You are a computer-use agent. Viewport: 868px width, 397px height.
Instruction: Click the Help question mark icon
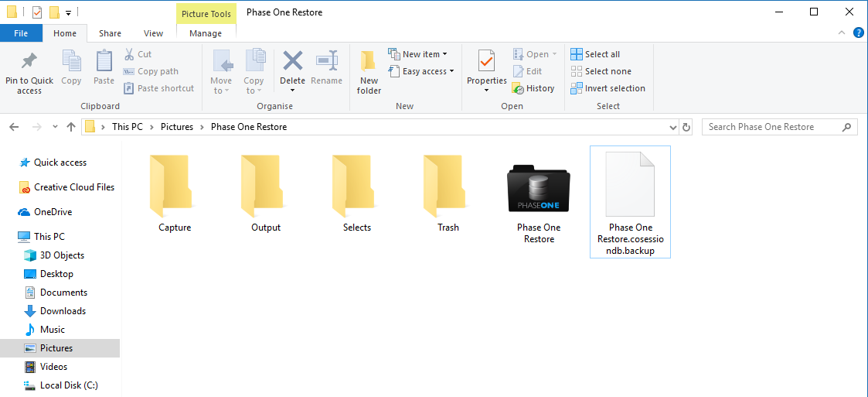pyautogui.click(x=859, y=33)
